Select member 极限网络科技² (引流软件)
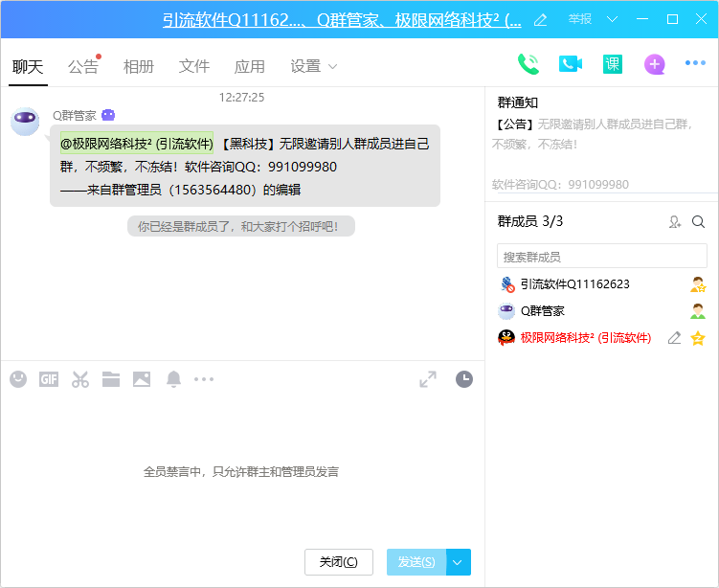This screenshot has width=719, height=588. (x=601, y=338)
